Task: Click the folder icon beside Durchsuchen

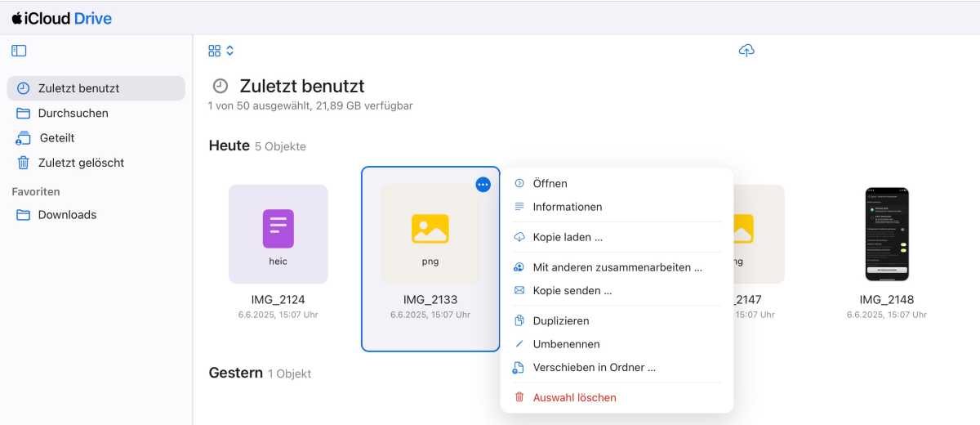Action: click(x=23, y=113)
